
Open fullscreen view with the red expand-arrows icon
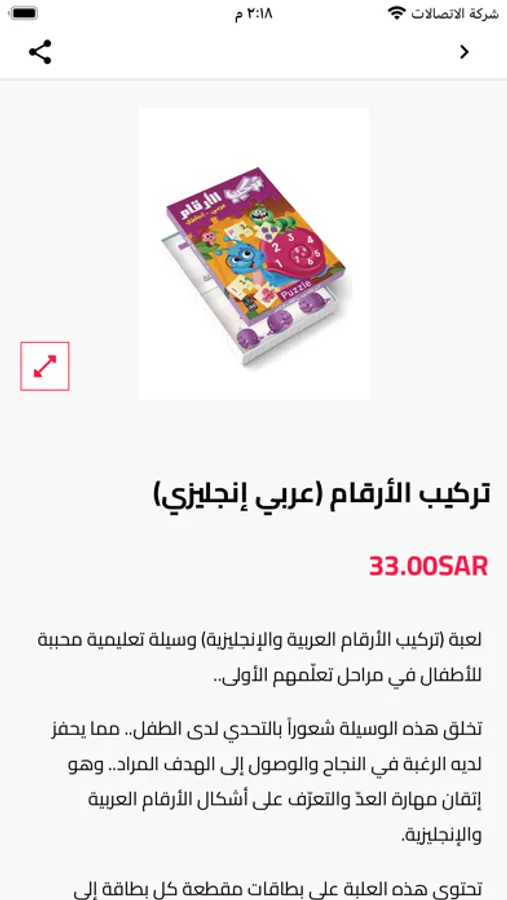[45, 366]
